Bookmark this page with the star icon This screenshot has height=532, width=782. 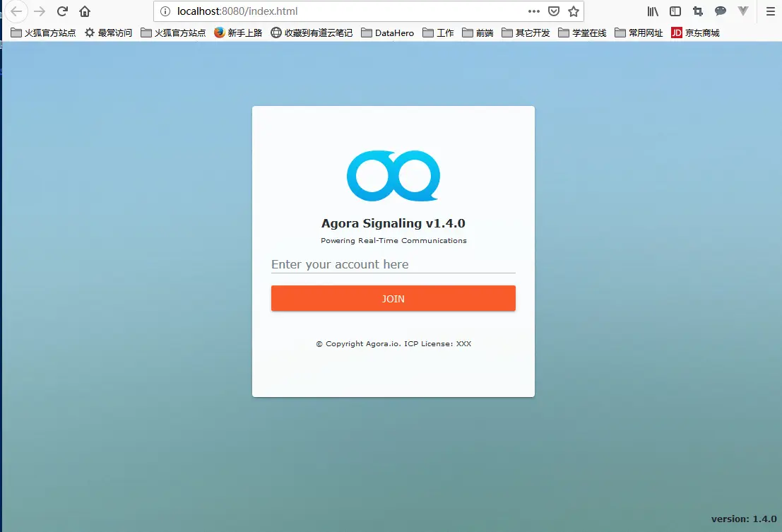click(574, 11)
